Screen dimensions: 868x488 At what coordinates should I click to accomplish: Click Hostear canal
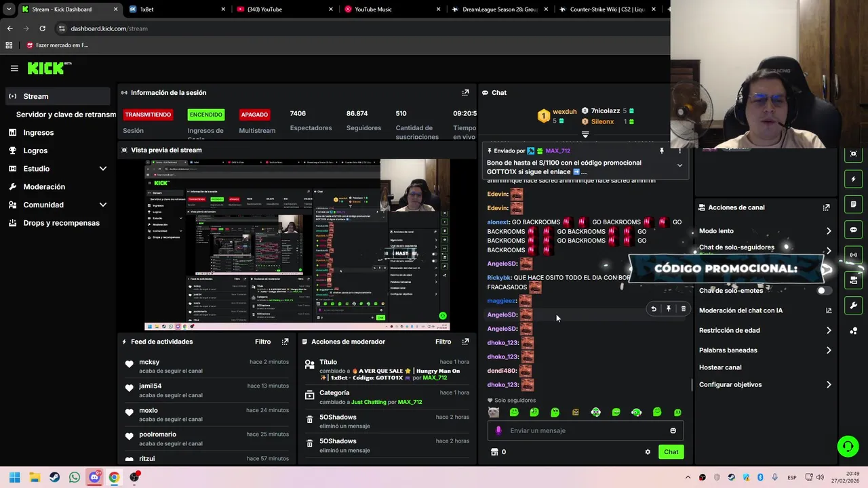click(x=720, y=367)
